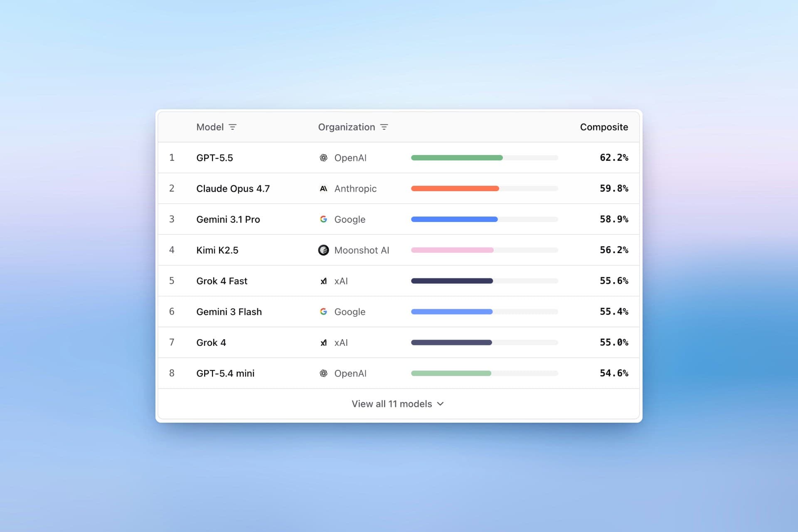The image size is (798, 532).
Task: Select the Claude Opus 4.7 model name
Action: point(233,189)
